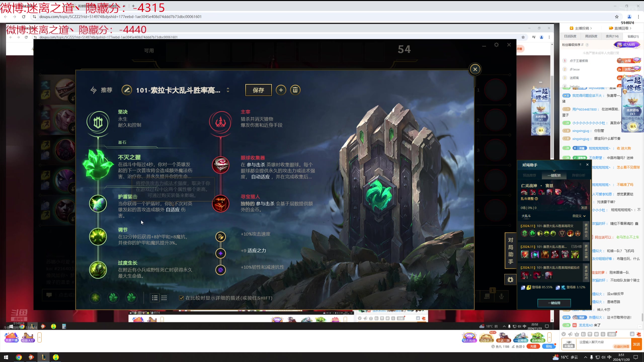This screenshot has width=644, height=362.
Task: Select the 主宰 Domination secondary path icon
Action: point(220,122)
